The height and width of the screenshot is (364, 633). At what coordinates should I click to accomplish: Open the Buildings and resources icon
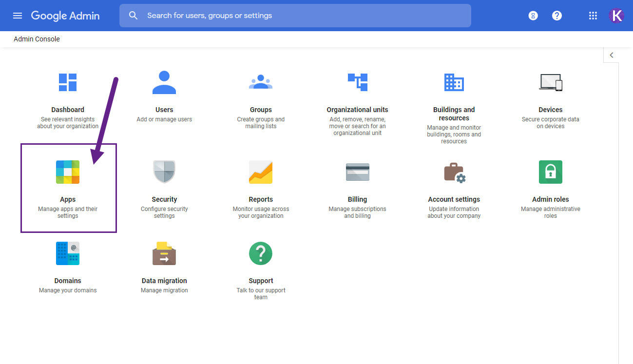(x=454, y=82)
